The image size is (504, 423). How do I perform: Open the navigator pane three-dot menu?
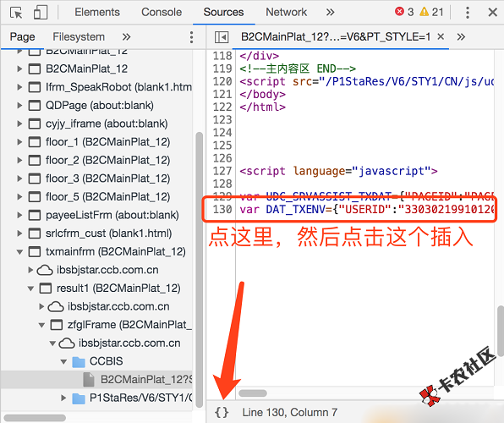click(x=191, y=37)
